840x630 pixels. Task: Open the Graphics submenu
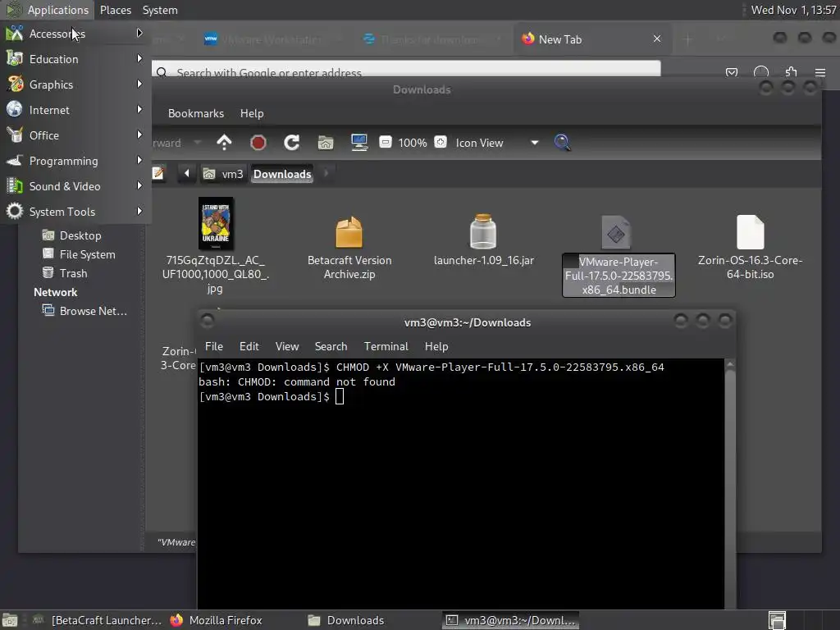(x=75, y=84)
